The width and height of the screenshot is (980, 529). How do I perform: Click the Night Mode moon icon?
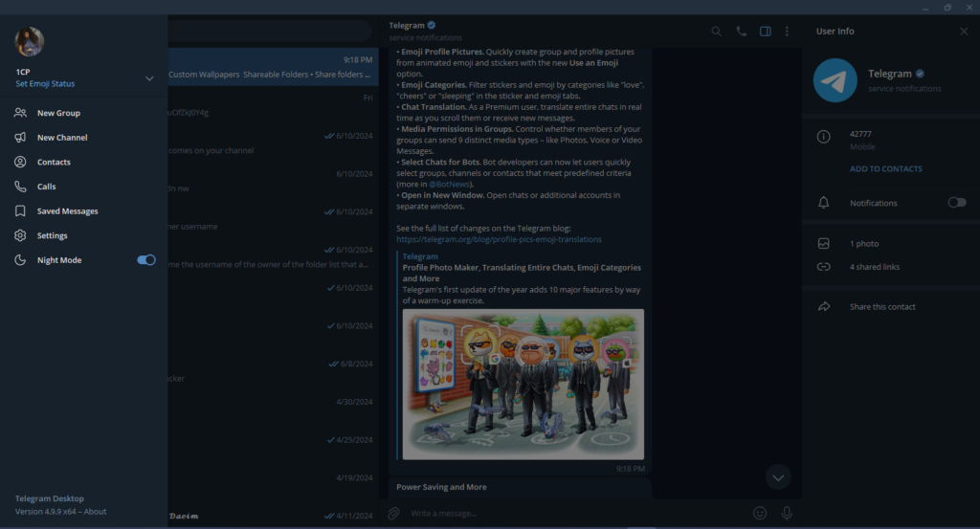21,260
